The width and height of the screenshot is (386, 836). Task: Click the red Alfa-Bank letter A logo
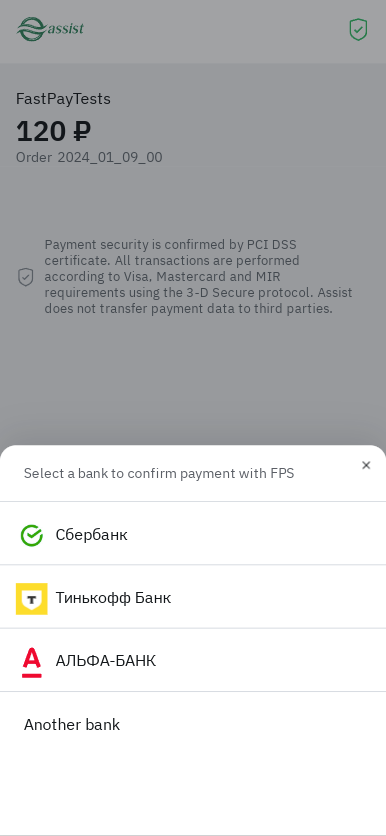tap(31, 662)
